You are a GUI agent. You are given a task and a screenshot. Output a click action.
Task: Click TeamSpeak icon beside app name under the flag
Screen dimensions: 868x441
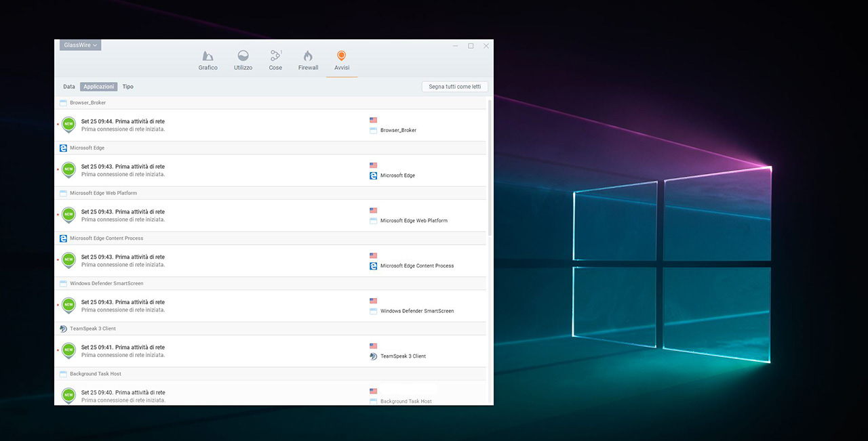(x=373, y=356)
